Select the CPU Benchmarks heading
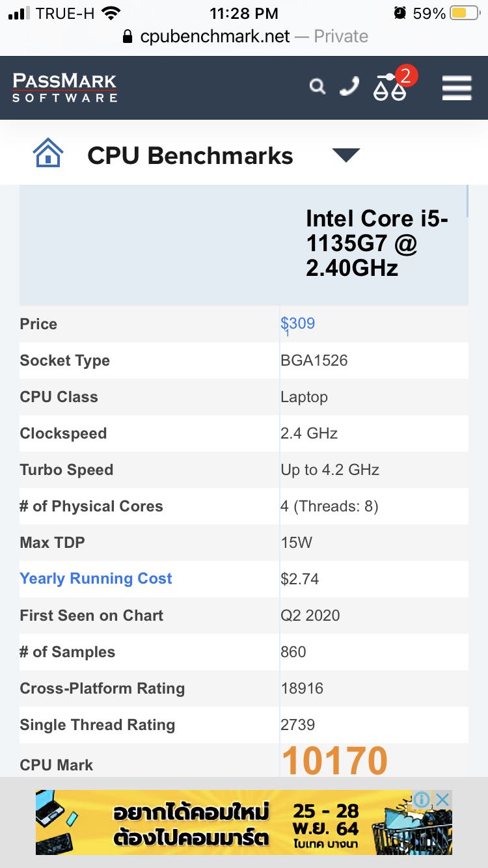488x868 pixels. (190, 156)
